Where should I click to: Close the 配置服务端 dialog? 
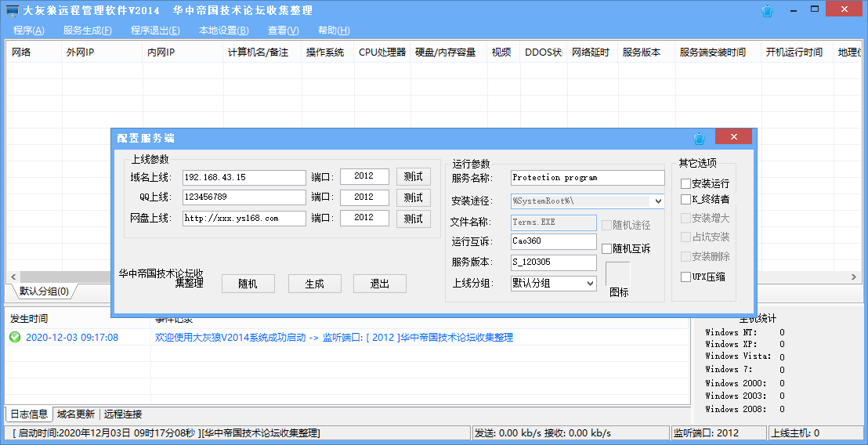(x=733, y=136)
